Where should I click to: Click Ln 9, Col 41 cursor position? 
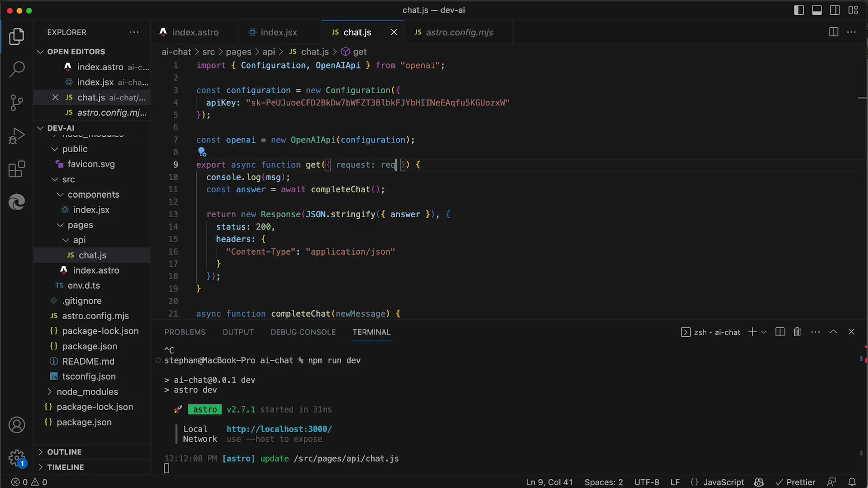click(x=549, y=482)
